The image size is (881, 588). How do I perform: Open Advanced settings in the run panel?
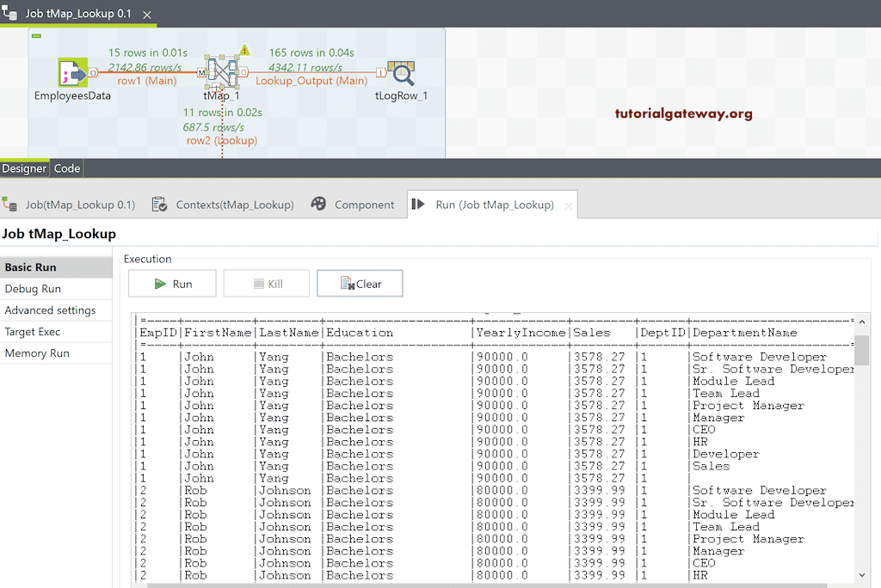[50, 310]
